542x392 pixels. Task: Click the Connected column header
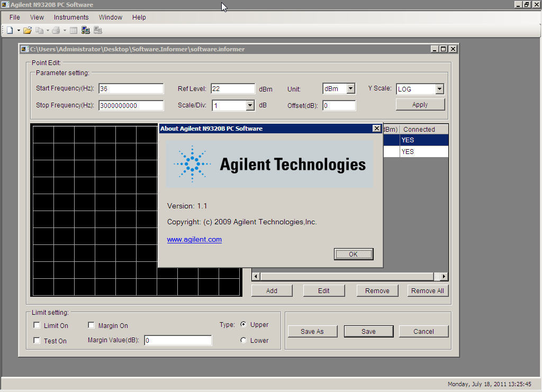424,129
